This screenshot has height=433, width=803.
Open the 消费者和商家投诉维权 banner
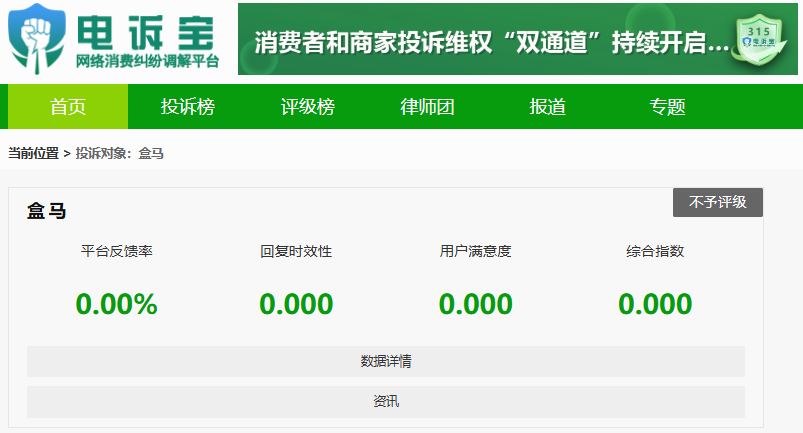(x=518, y=39)
